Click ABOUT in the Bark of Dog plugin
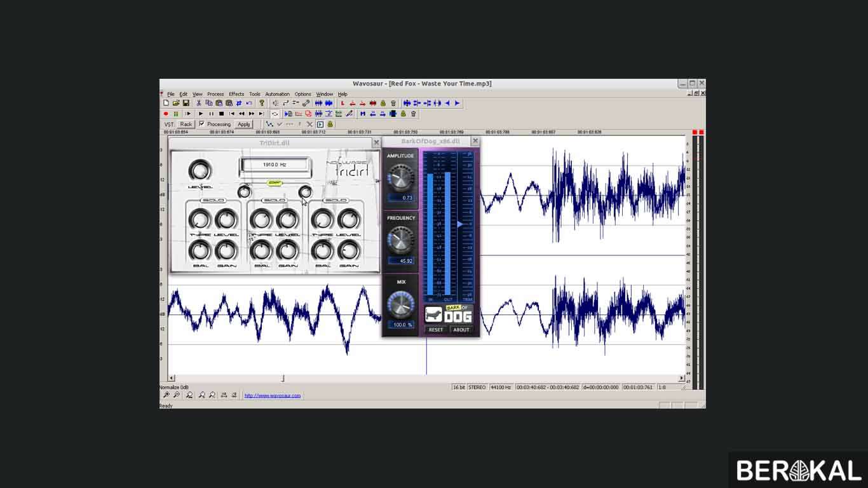The width and height of the screenshot is (868, 488). click(x=461, y=330)
